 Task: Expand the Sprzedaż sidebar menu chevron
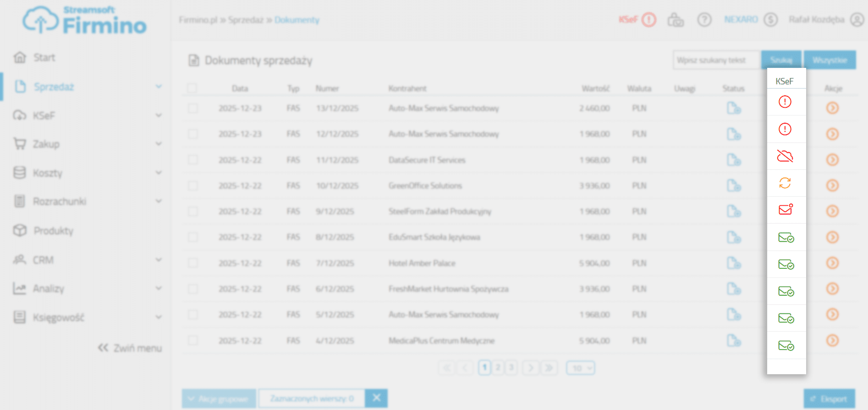pyautogui.click(x=159, y=87)
